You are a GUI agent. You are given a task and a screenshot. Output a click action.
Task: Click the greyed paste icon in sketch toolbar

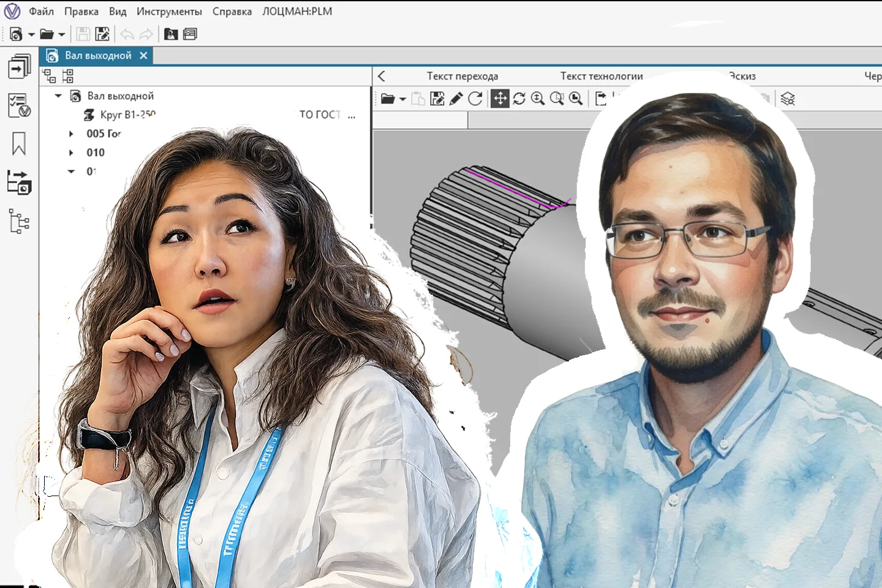[418, 99]
